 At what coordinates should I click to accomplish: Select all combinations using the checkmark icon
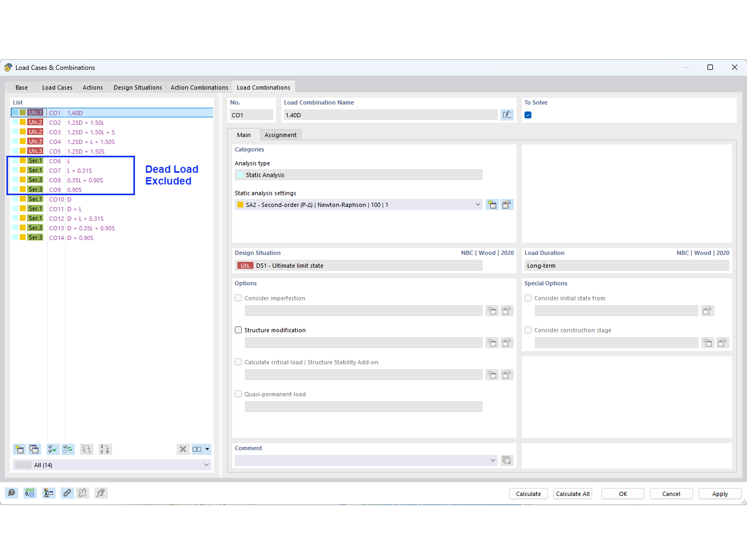(x=53, y=449)
